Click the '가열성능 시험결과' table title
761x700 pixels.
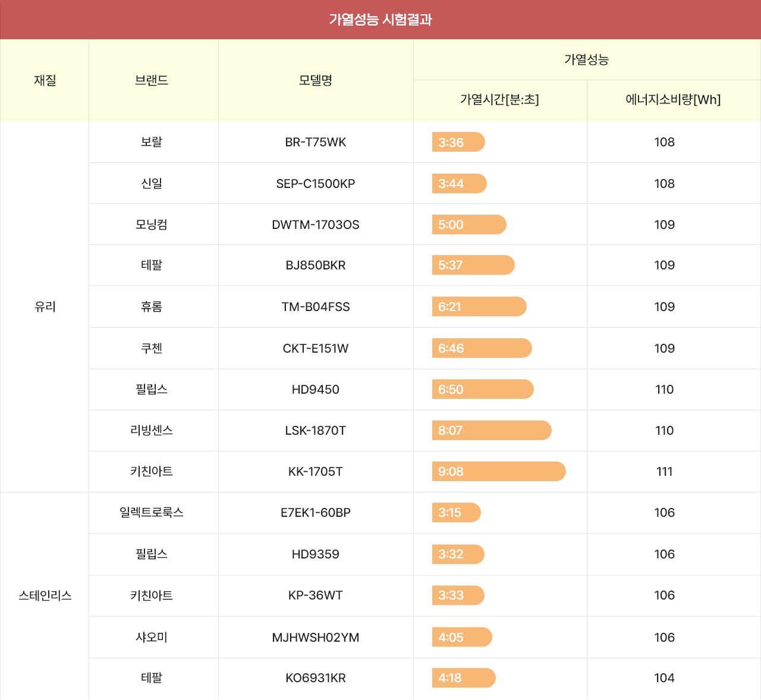pos(380,20)
